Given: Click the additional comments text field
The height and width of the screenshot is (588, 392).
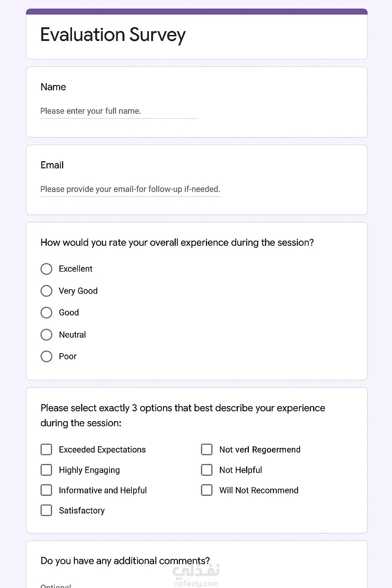Looking at the screenshot, I should point(115,585).
